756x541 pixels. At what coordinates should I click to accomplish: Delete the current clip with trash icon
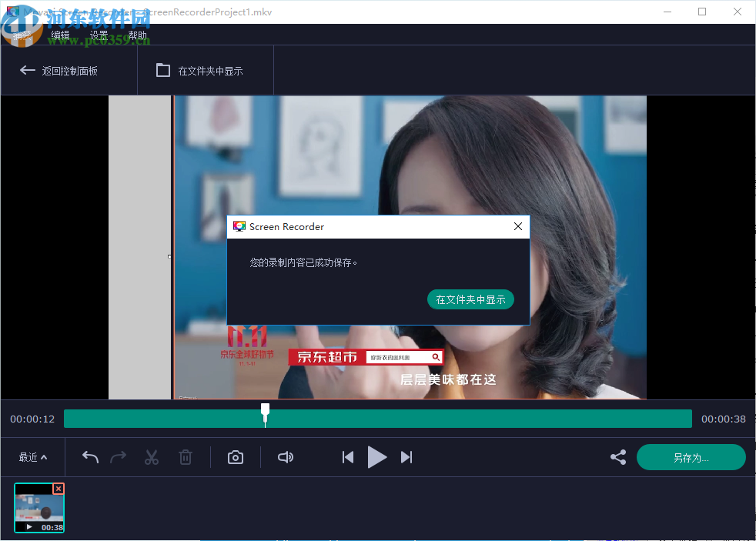click(185, 456)
